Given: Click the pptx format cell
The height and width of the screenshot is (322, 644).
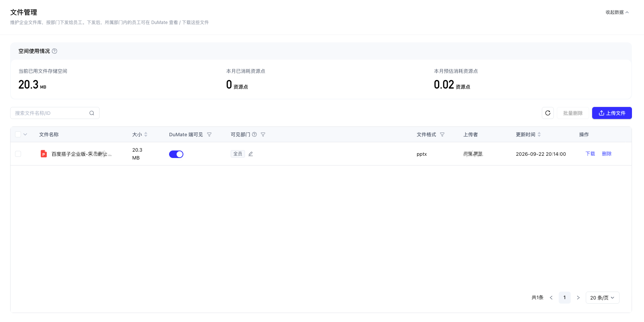Looking at the screenshot, I should pos(422,154).
